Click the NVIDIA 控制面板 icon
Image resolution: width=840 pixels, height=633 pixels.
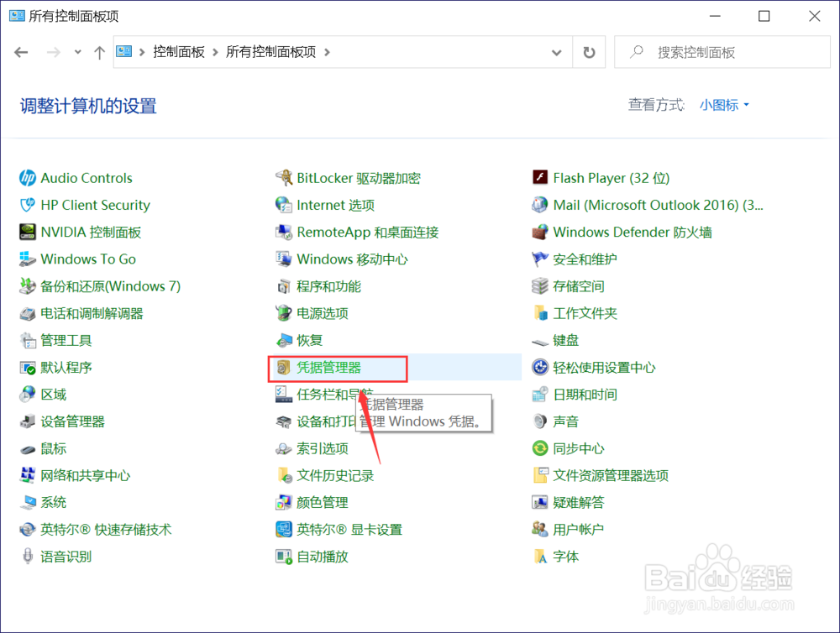(28, 232)
